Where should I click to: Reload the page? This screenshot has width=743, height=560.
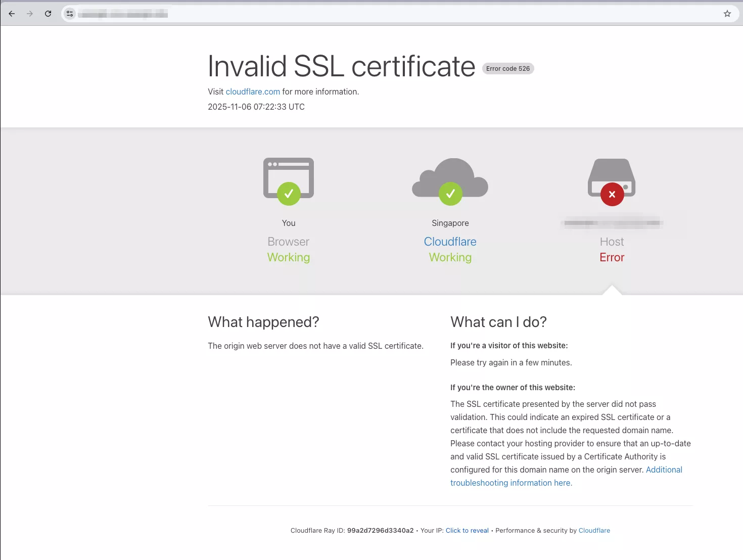tap(48, 14)
